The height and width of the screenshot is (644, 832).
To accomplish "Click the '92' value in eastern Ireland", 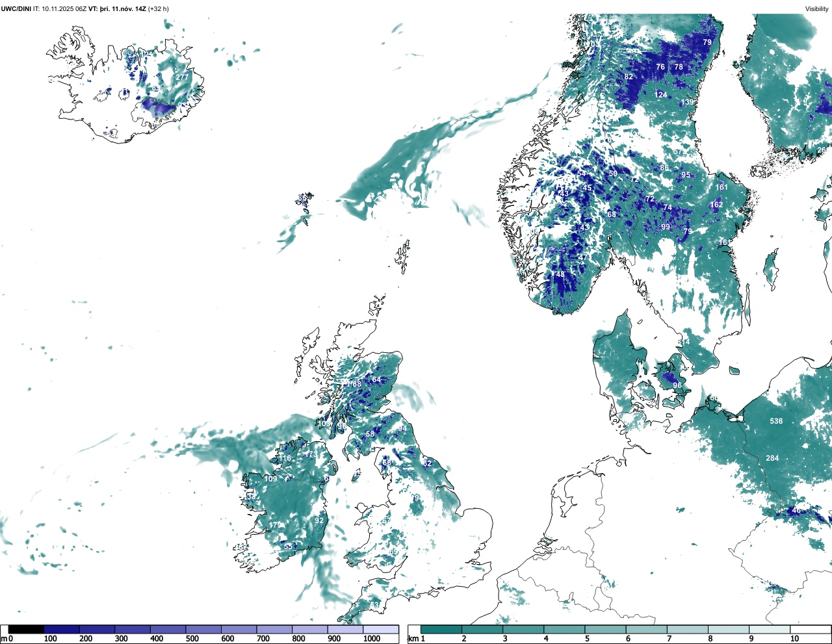I will click(x=319, y=521).
